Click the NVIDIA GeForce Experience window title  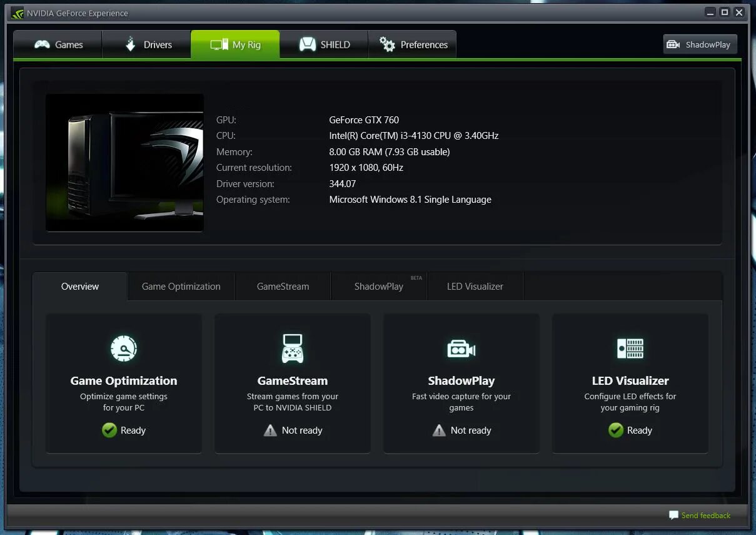coord(78,13)
